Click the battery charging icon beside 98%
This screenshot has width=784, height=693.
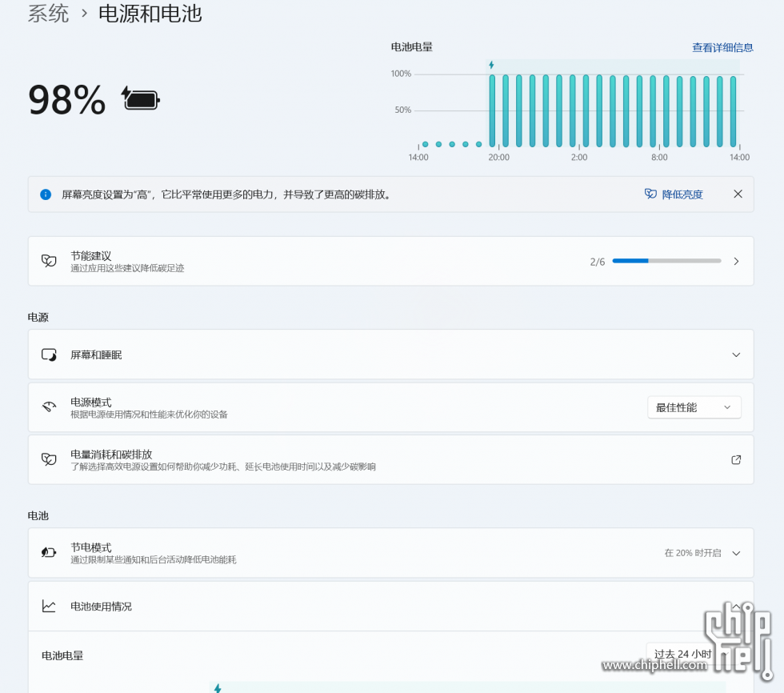[x=141, y=99]
